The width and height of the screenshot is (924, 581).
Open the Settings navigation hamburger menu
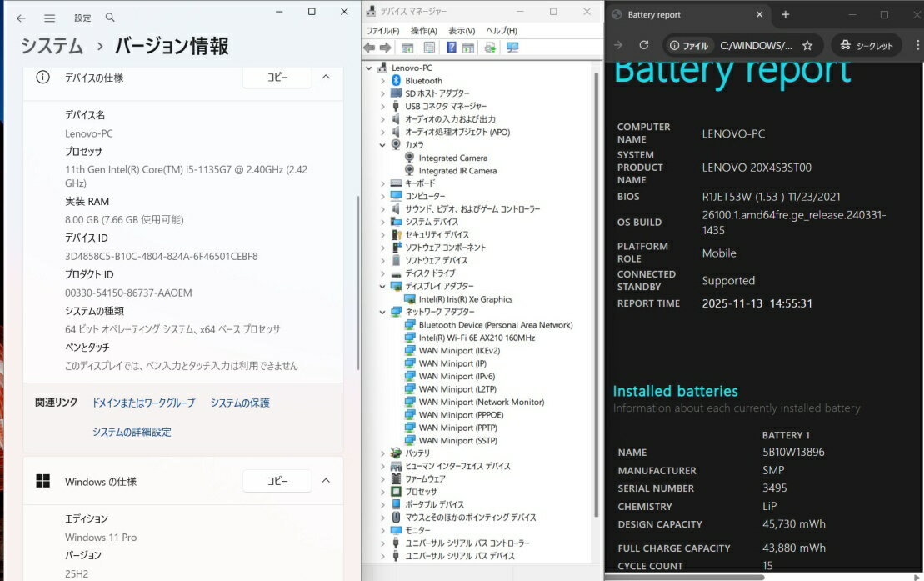(x=50, y=18)
